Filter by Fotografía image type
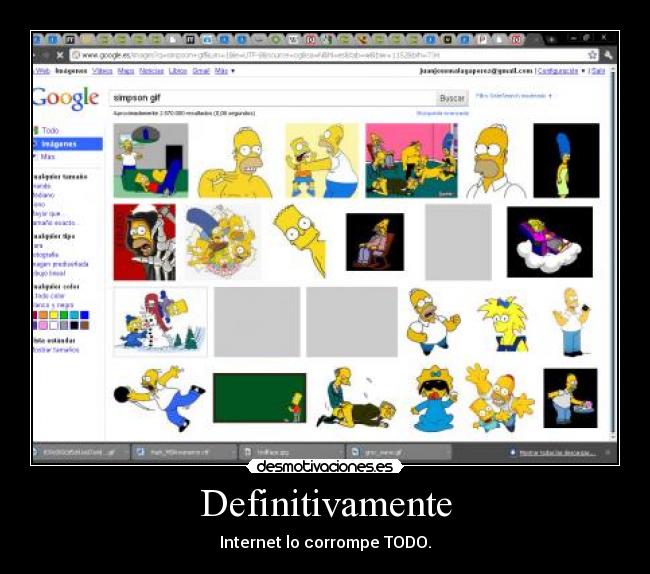 (x=46, y=254)
